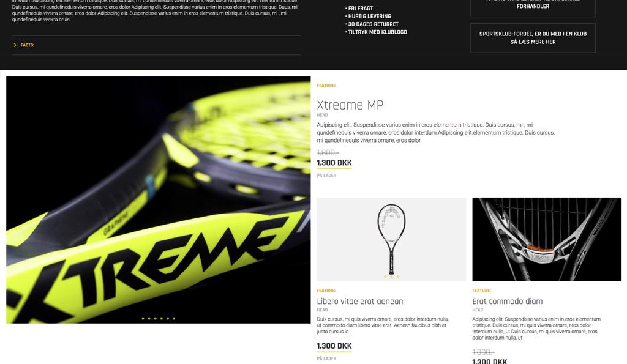Open the Xtreme MP product title

[x=350, y=105]
